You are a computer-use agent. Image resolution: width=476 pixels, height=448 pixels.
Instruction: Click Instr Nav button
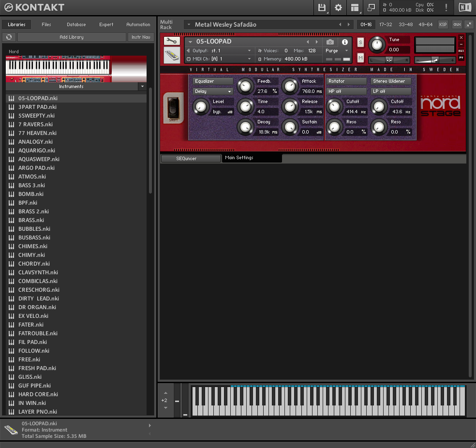pyautogui.click(x=141, y=37)
